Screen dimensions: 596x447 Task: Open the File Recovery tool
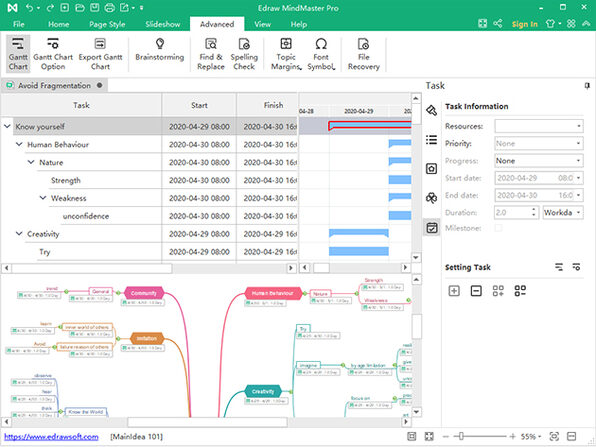click(364, 54)
